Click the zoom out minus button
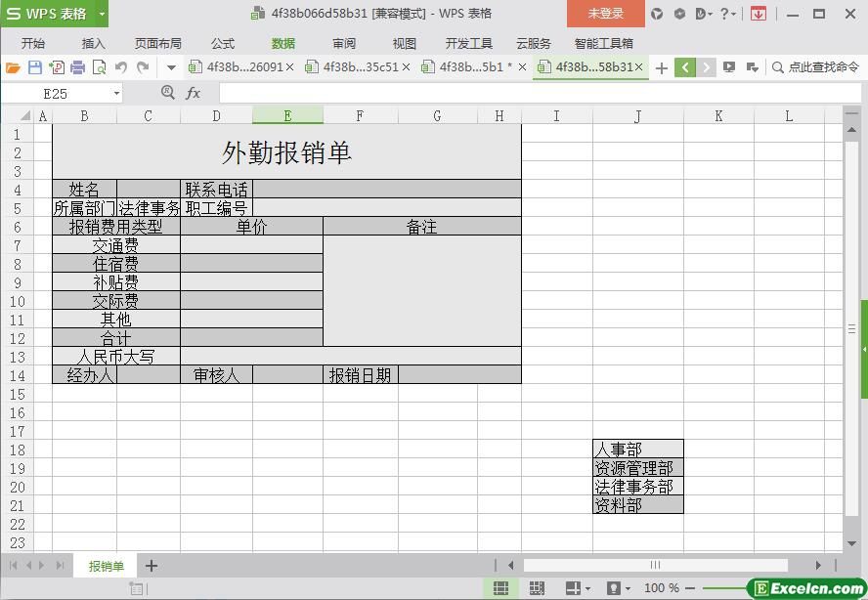 tap(691, 588)
